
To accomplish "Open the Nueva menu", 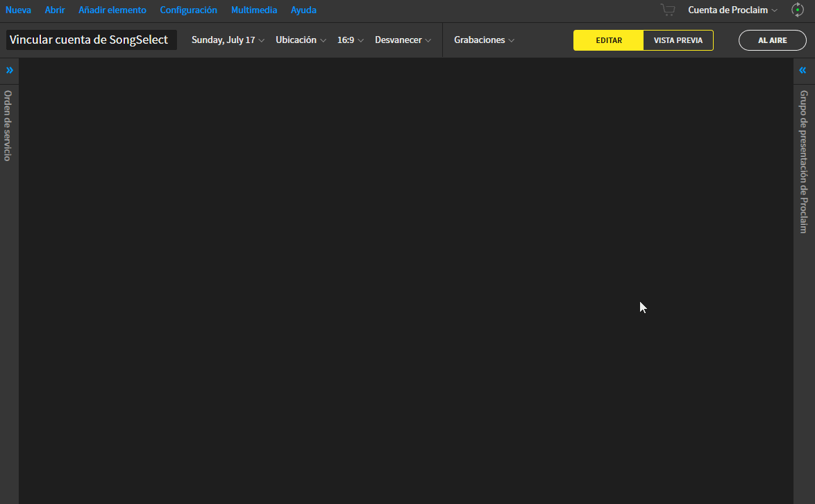I will (x=18, y=10).
